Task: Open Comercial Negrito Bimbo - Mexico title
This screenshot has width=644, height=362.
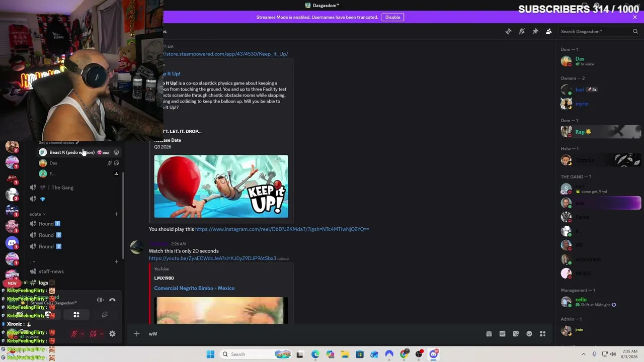Action: [x=194, y=288]
